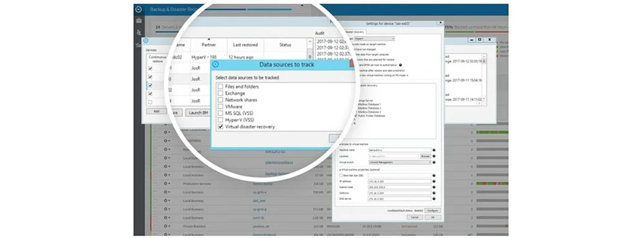Click the Gateway input field
The width and height of the screenshot is (644, 238).
[400, 193]
